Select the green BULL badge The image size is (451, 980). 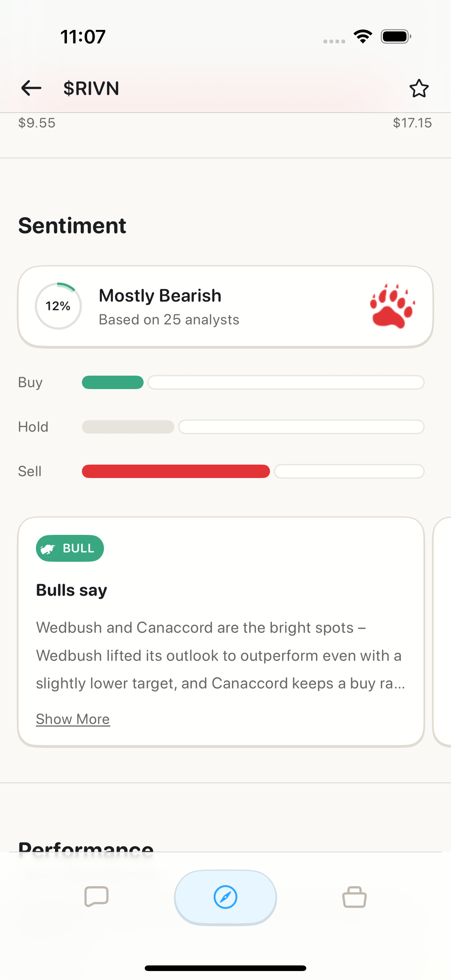click(70, 548)
